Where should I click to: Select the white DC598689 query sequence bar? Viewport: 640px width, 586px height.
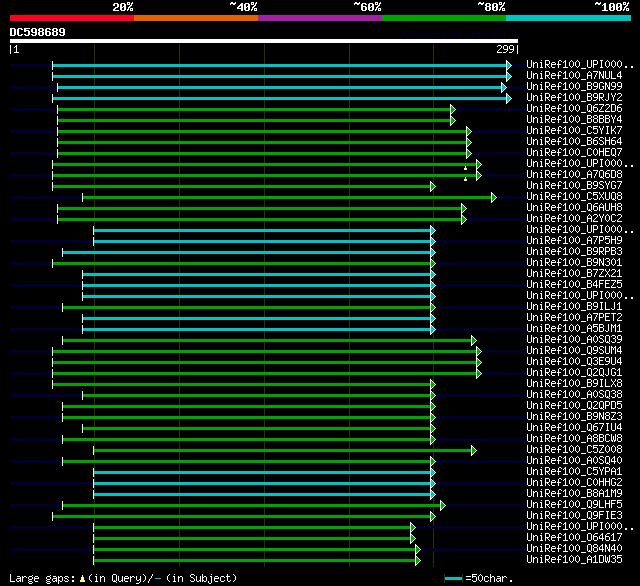tap(264, 41)
